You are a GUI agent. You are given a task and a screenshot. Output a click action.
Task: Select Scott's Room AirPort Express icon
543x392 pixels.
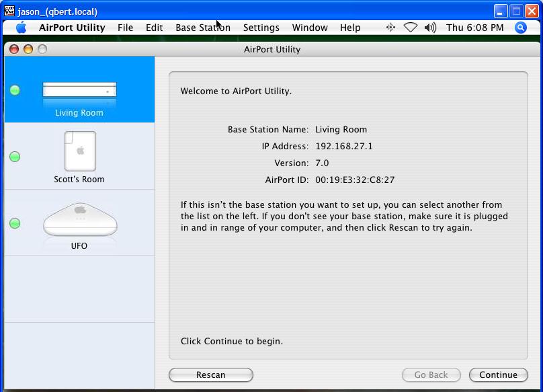tap(80, 151)
